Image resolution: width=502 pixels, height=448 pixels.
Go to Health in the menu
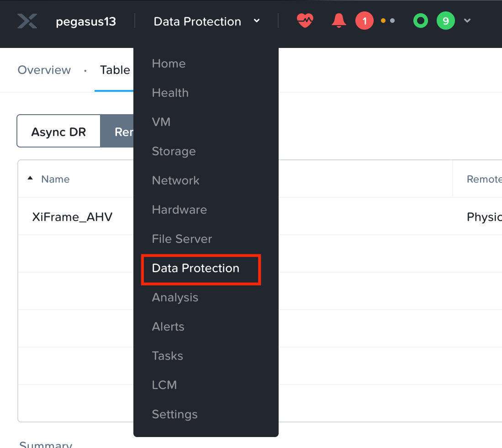(x=170, y=93)
